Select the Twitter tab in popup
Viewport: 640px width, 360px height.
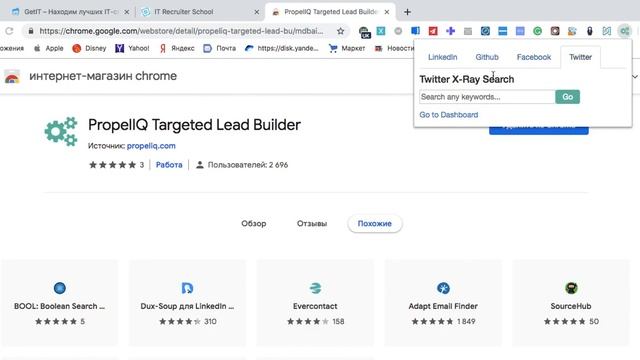pyautogui.click(x=580, y=57)
